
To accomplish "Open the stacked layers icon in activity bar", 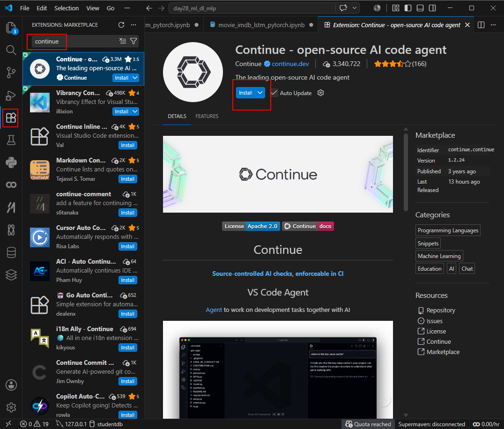I will click(x=11, y=275).
